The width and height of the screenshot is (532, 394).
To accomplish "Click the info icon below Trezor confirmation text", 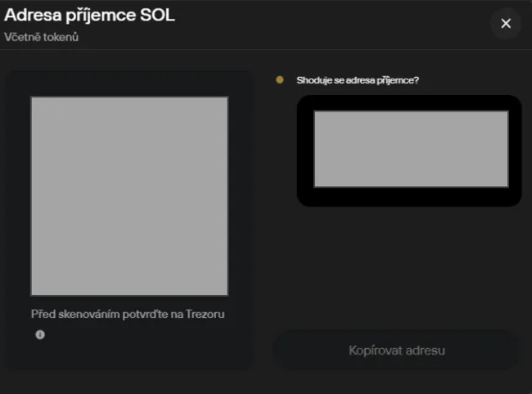I will (40, 334).
